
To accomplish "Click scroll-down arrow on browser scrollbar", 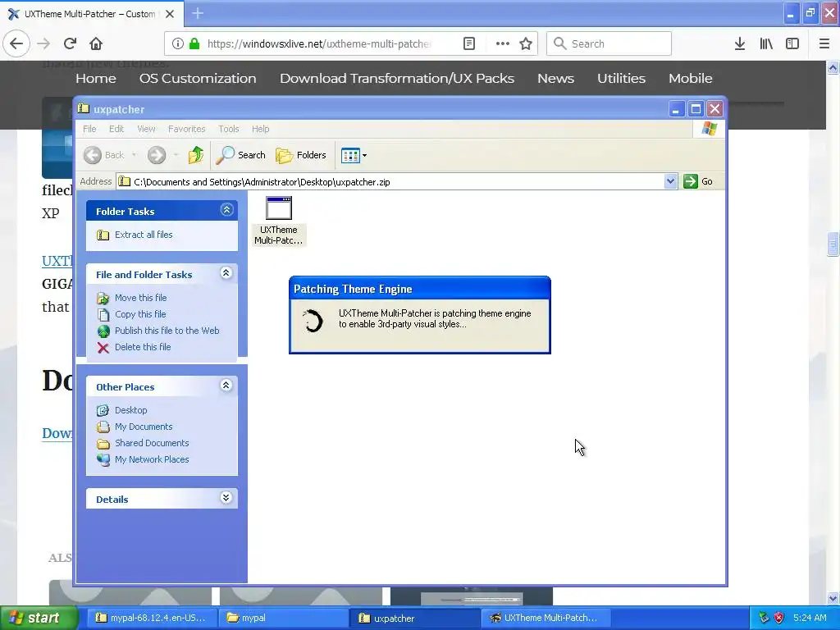I will (x=833, y=598).
